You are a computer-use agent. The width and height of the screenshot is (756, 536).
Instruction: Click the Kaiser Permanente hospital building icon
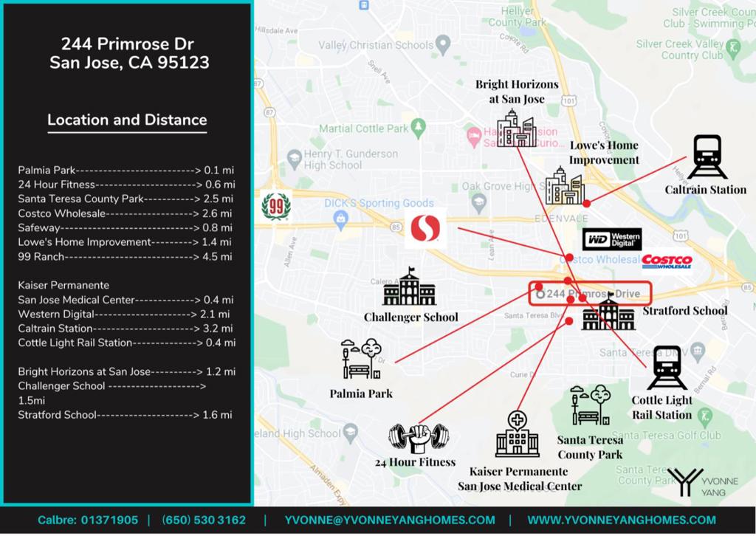coord(517,434)
